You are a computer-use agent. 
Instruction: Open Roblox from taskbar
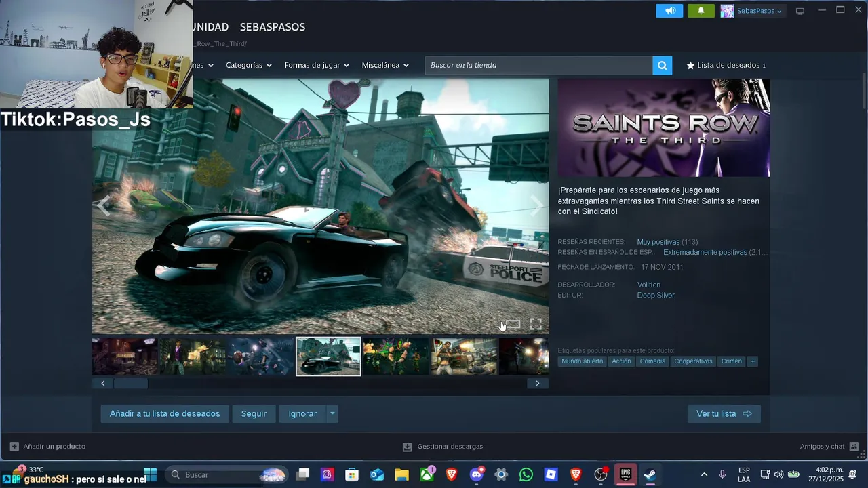551,474
